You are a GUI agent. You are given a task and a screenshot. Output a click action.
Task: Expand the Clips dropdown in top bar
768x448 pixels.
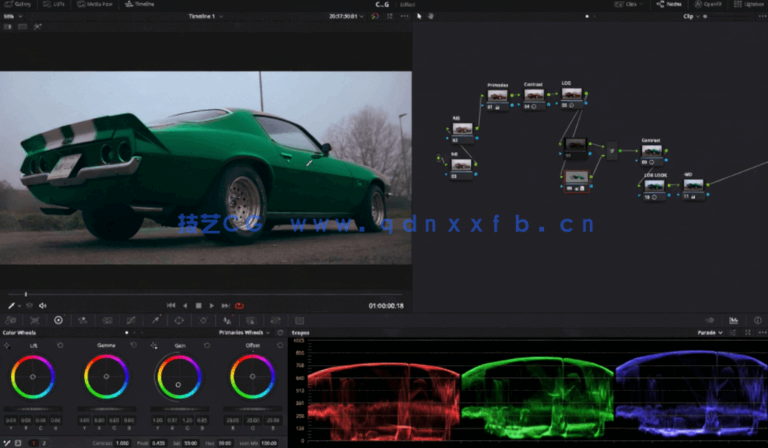click(x=629, y=4)
